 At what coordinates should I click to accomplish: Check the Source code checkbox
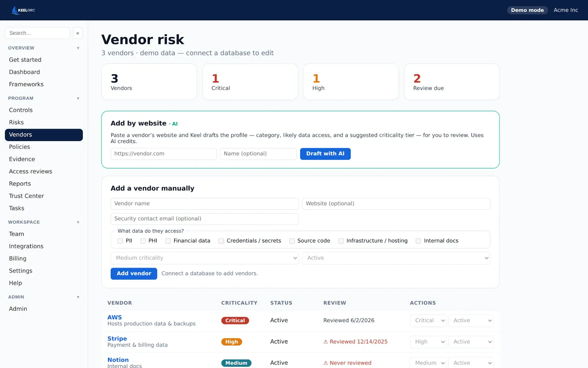pyautogui.click(x=292, y=241)
